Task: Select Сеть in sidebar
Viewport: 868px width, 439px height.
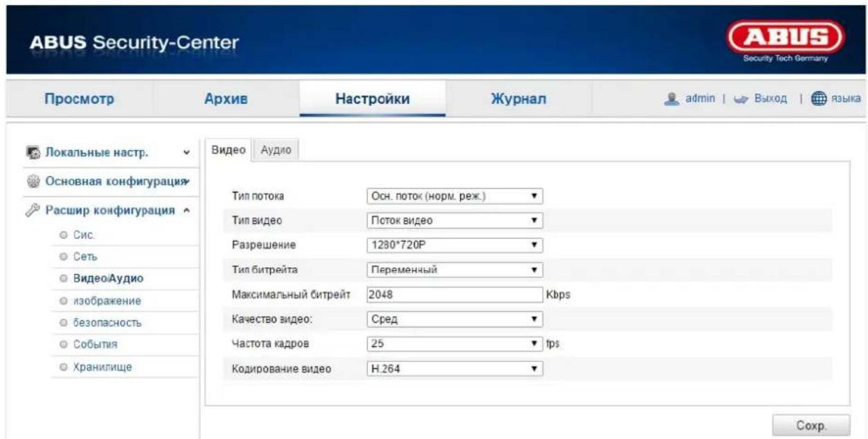Action: (84, 258)
